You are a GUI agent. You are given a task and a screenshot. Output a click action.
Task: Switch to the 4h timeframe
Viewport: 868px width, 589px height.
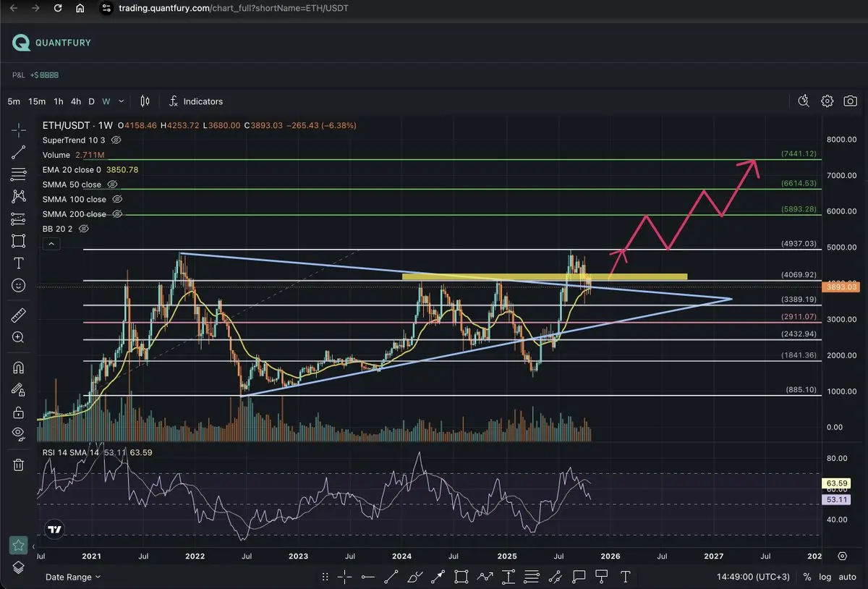[76, 101]
